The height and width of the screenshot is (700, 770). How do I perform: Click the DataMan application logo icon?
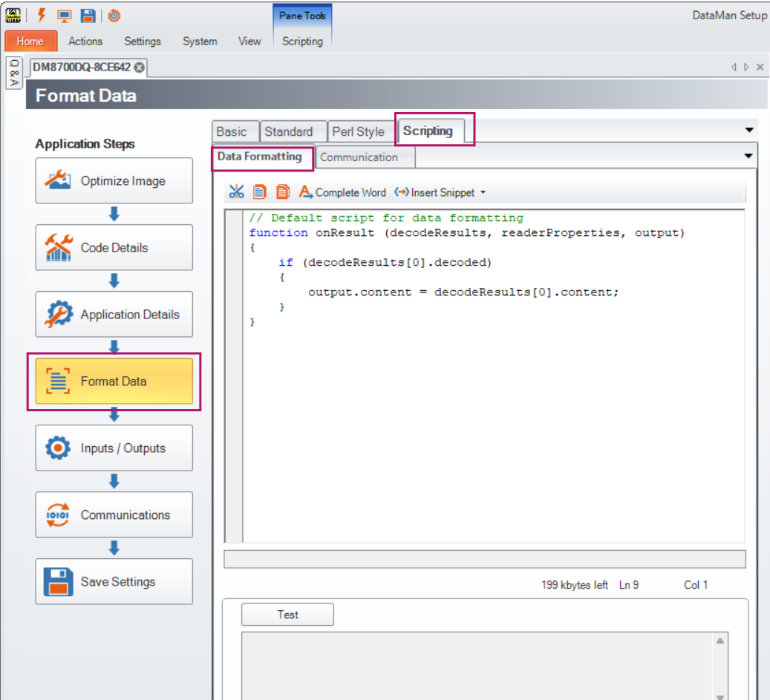coord(13,16)
